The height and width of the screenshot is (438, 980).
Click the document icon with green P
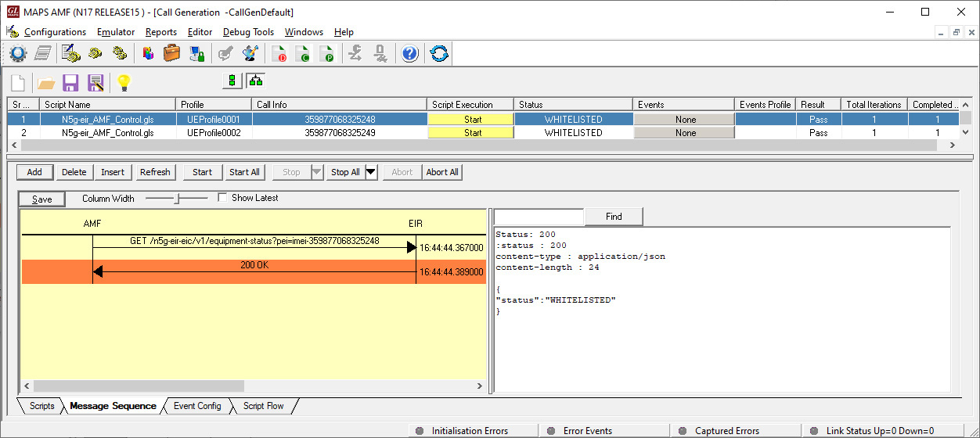coord(327,53)
